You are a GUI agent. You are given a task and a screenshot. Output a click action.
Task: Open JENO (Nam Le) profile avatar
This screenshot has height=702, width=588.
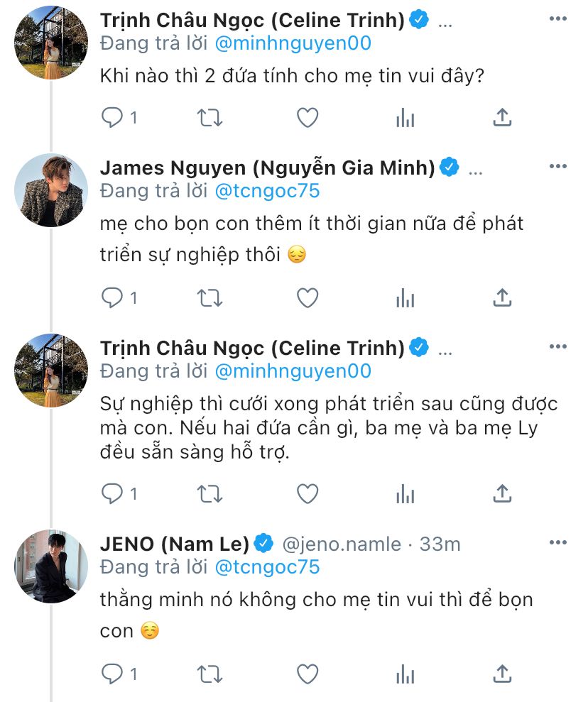point(51,566)
